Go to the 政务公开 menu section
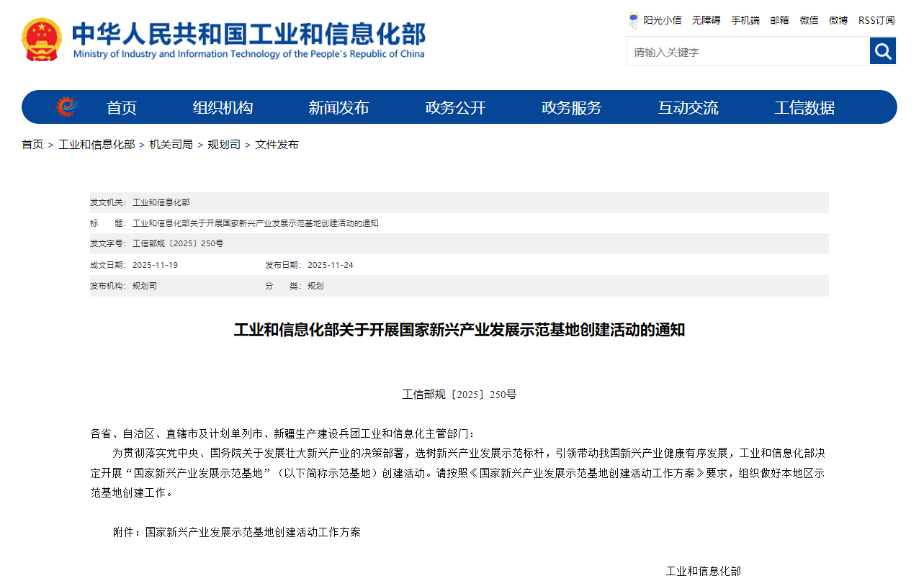The width and height of the screenshot is (924, 581). [455, 108]
